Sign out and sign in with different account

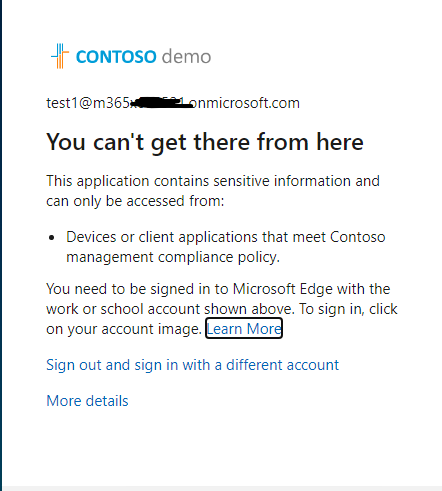[x=192, y=365]
